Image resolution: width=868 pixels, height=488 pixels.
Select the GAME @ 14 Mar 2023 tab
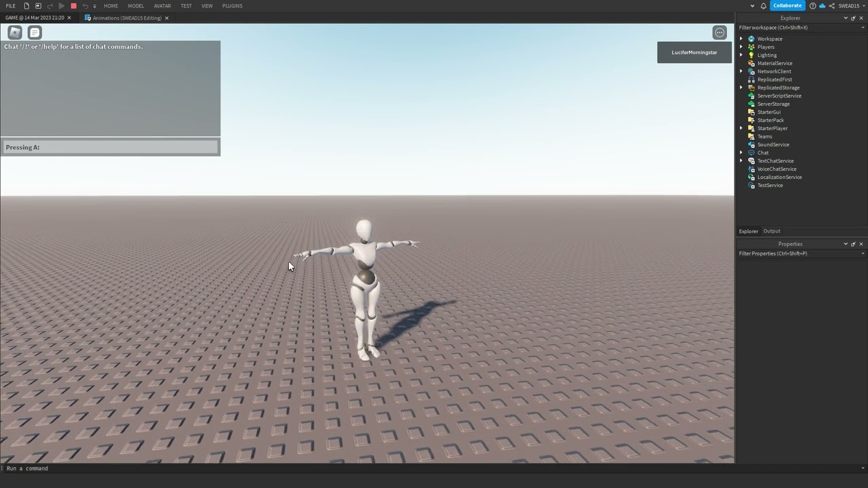pos(35,18)
